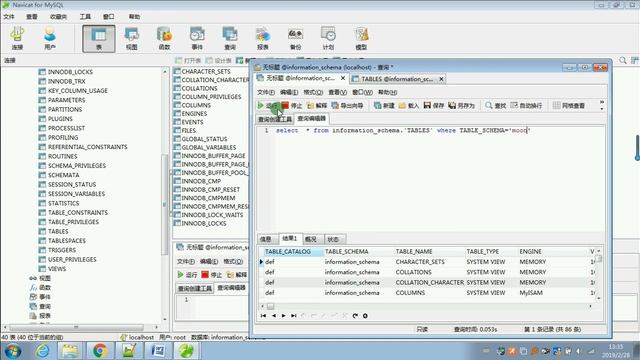
Task: Open the 函数 functions toolbar icon
Action: [164, 38]
